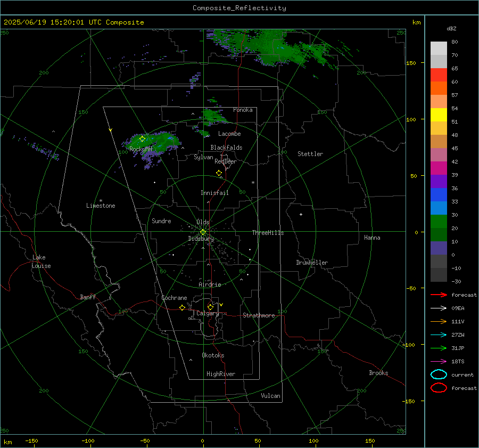The image size is (479, 448).
Task: Click the asterisk marker above Limestone
Action: [x=101, y=201]
